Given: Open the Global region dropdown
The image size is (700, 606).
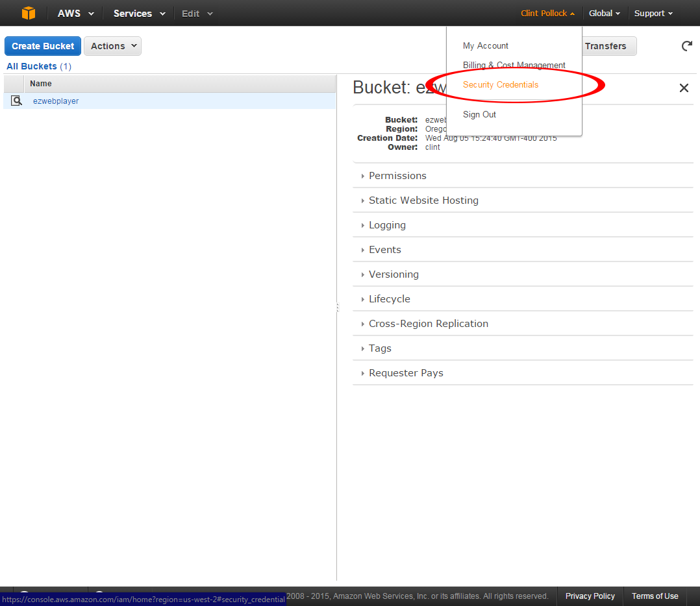Looking at the screenshot, I should 605,14.
